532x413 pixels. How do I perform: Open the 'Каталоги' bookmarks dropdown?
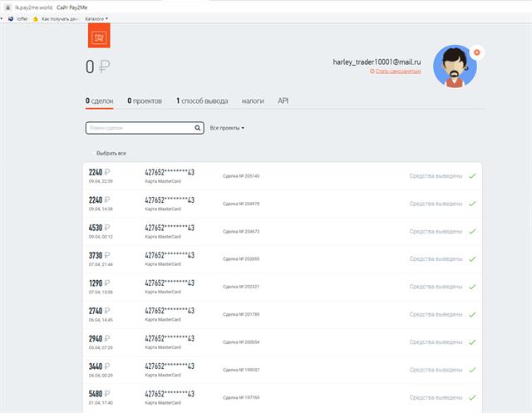[97, 18]
